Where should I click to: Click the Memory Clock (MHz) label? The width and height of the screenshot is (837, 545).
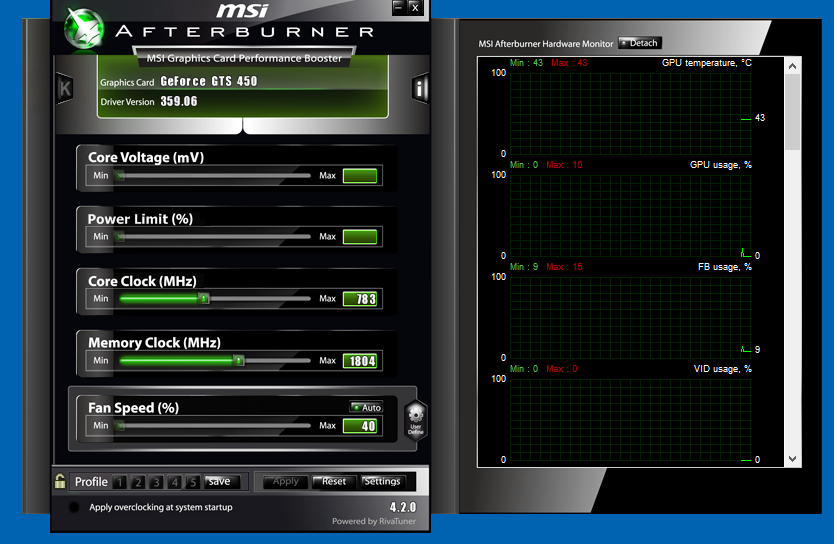click(x=154, y=343)
